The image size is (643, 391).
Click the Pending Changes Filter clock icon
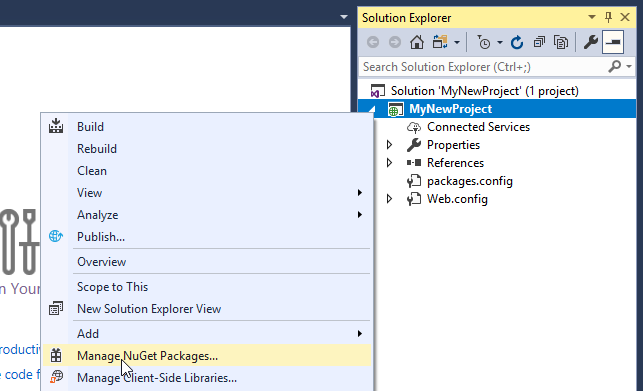(x=484, y=42)
